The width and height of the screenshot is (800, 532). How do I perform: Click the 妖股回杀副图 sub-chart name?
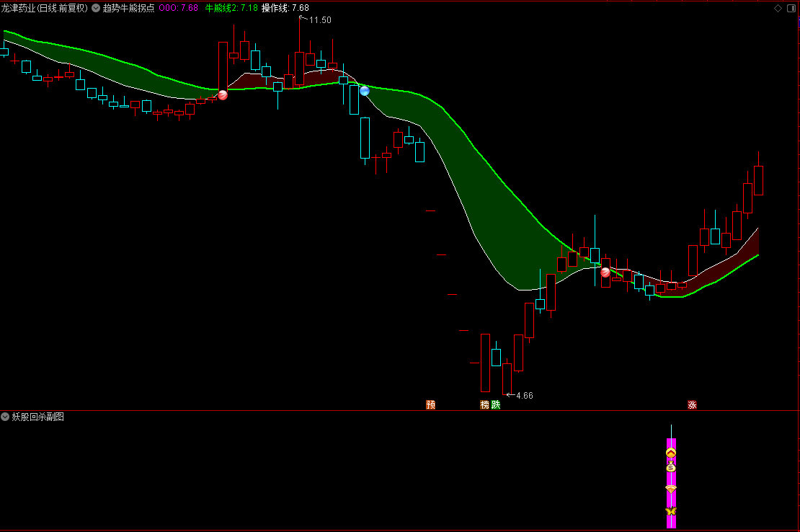point(37,417)
